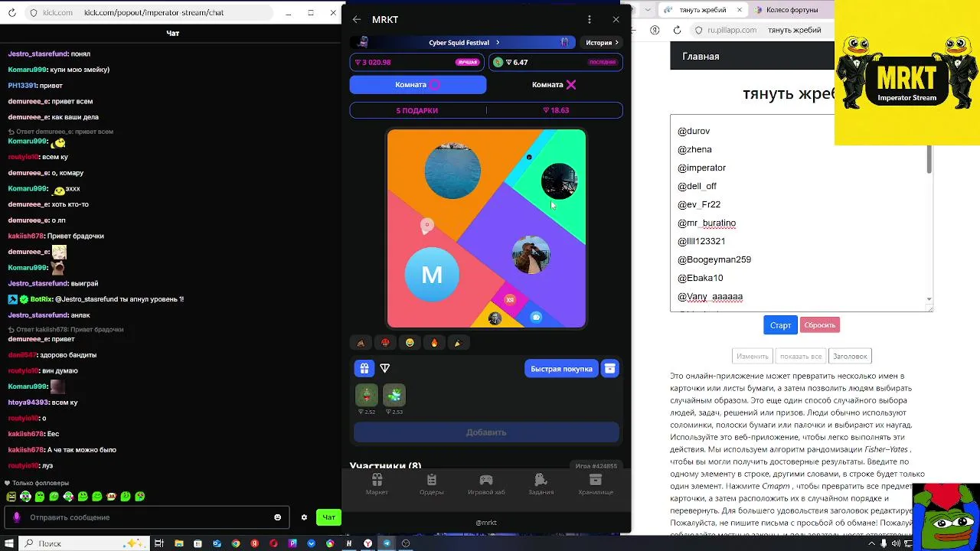
Task: Select the TON diamond icon mode
Action: tap(385, 369)
